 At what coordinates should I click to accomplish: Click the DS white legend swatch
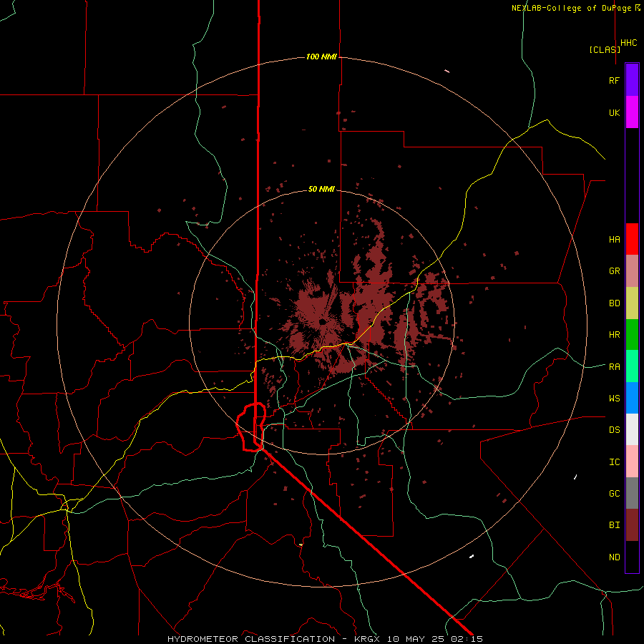pos(632,429)
